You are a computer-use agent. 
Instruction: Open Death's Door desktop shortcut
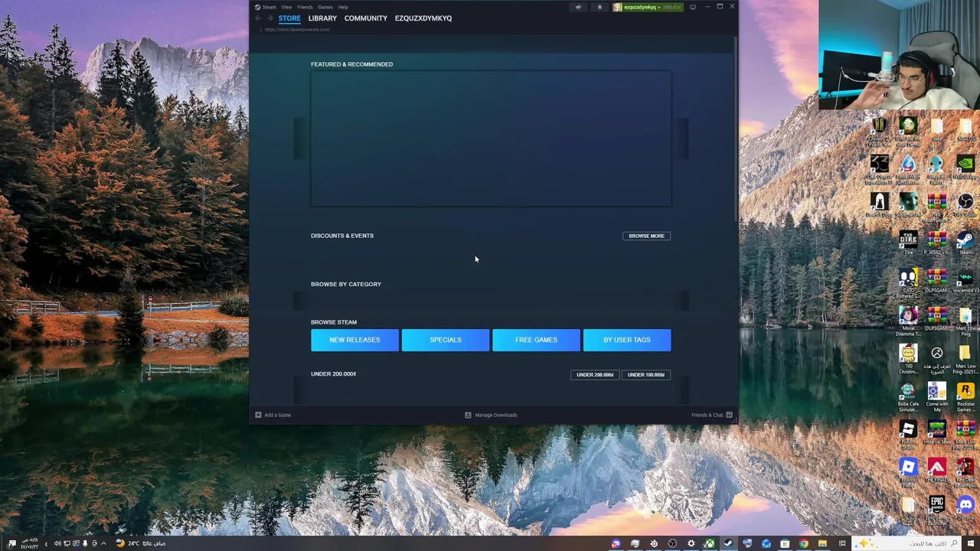879,205
